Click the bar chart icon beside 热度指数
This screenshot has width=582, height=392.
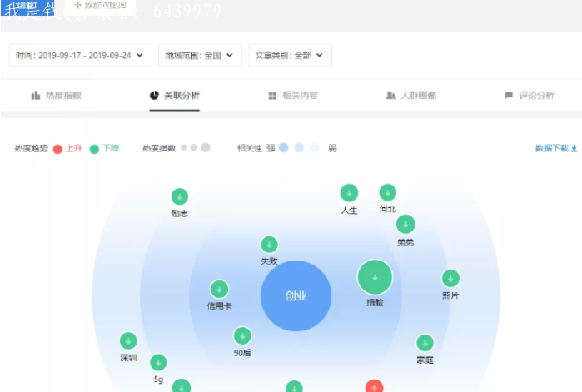click(x=36, y=96)
